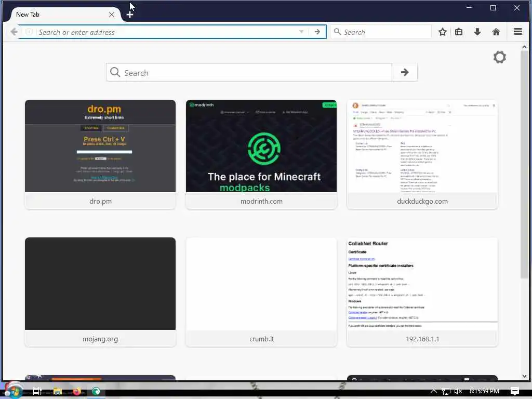Open the Downloads arrow icon
Viewport: 532px width, 399px height.
[477, 32]
